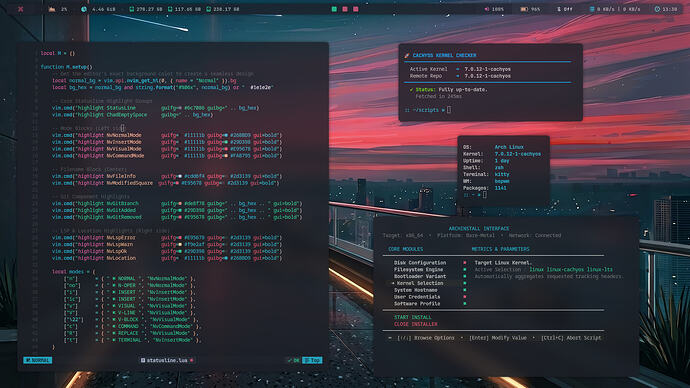
Task: Click the '1 day' Uptime value
Action: pyautogui.click(x=502, y=161)
